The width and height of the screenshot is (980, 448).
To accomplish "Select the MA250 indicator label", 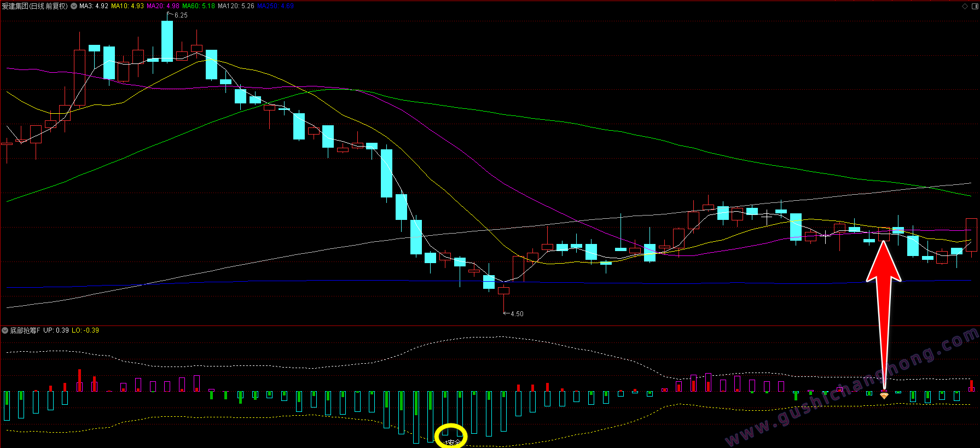I will [275, 6].
